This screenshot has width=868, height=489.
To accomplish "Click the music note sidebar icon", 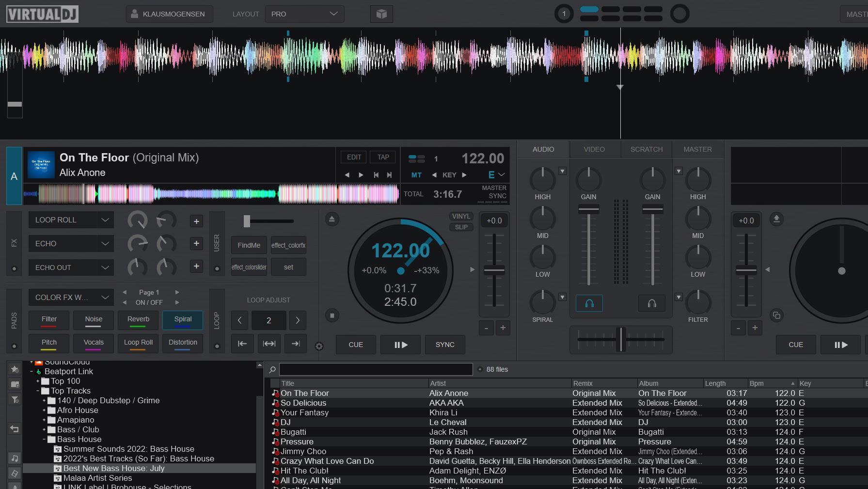I will click(x=15, y=458).
